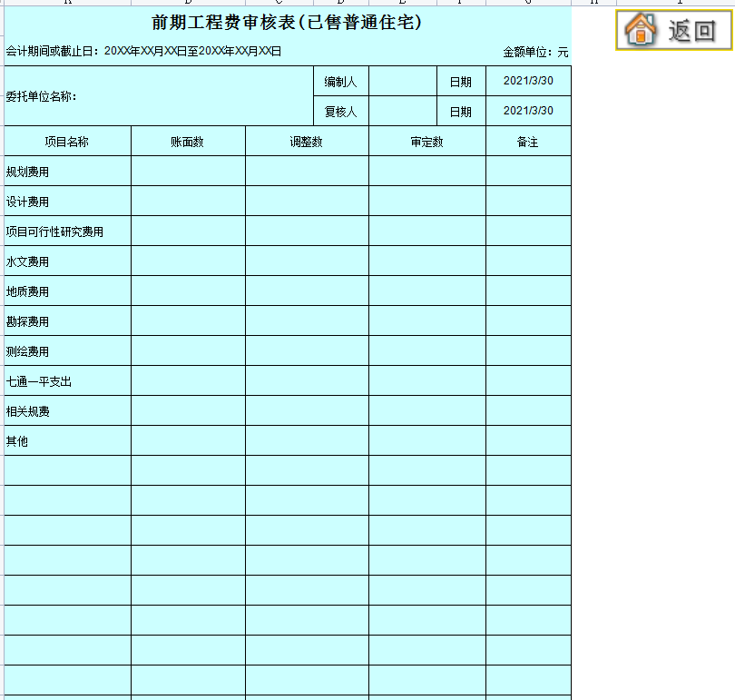Click the 编制人 label cell
This screenshot has height=700, width=735.
[340, 81]
